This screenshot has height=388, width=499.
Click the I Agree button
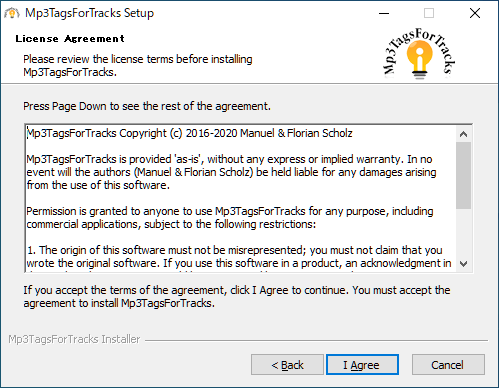(x=362, y=365)
